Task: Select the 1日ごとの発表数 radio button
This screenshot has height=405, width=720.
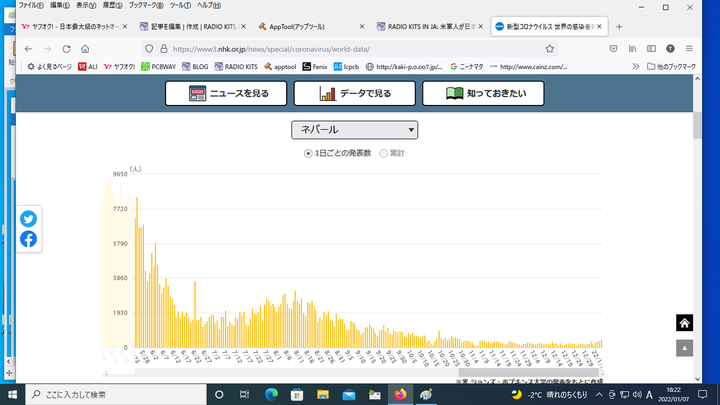Action: [x=309, y=153]
